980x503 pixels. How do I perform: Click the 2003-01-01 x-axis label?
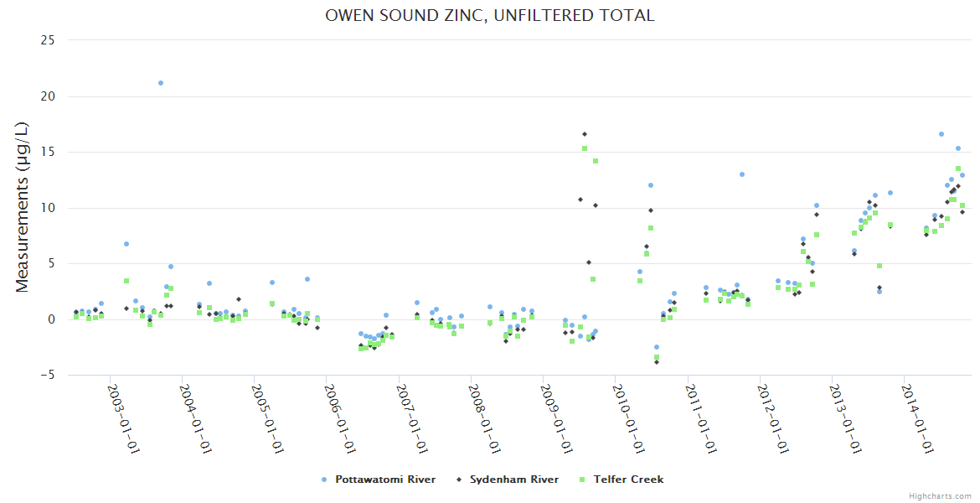pyautogui.click(x=122, y=417)
